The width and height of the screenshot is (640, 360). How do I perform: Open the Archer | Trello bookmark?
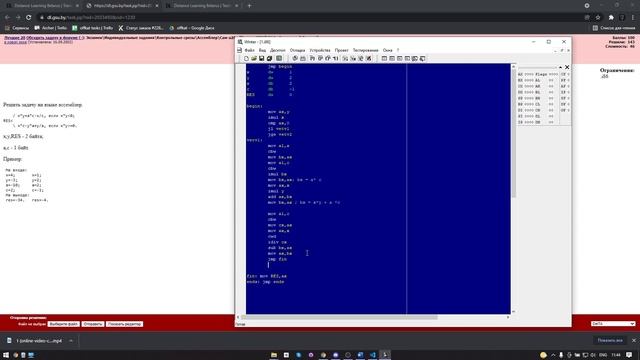51,28
